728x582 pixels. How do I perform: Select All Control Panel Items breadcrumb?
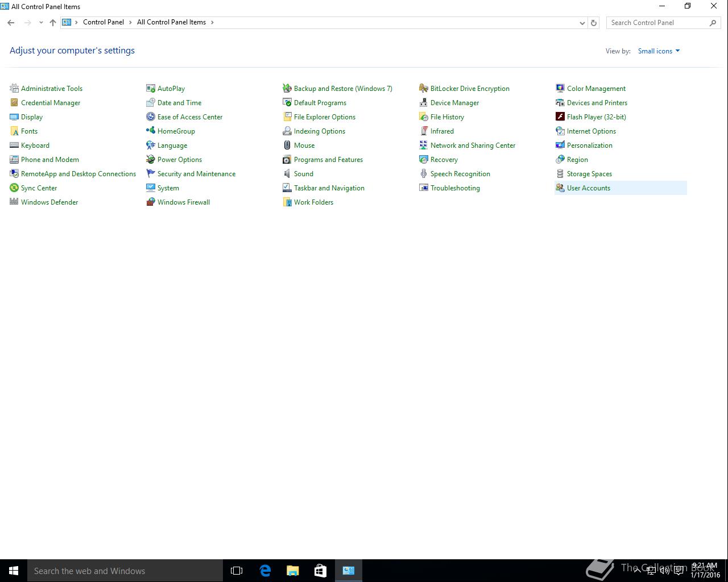coord(171,22)
